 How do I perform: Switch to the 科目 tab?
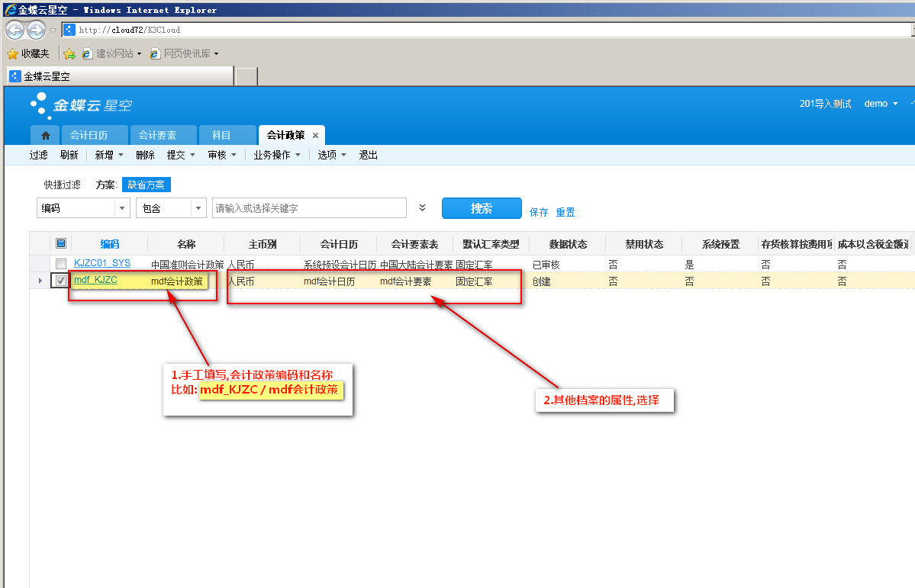(227, 135)
